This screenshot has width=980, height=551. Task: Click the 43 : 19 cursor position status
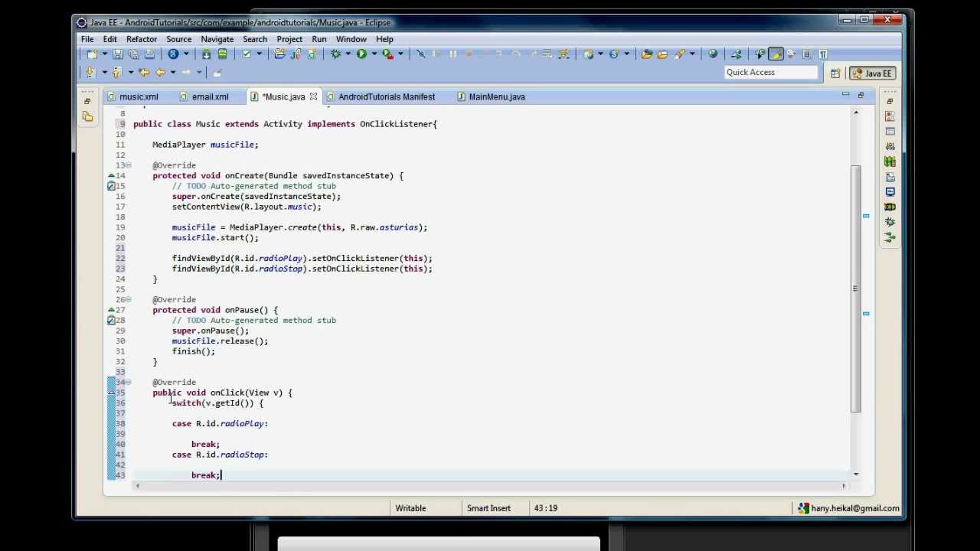(x=545, y=508)
